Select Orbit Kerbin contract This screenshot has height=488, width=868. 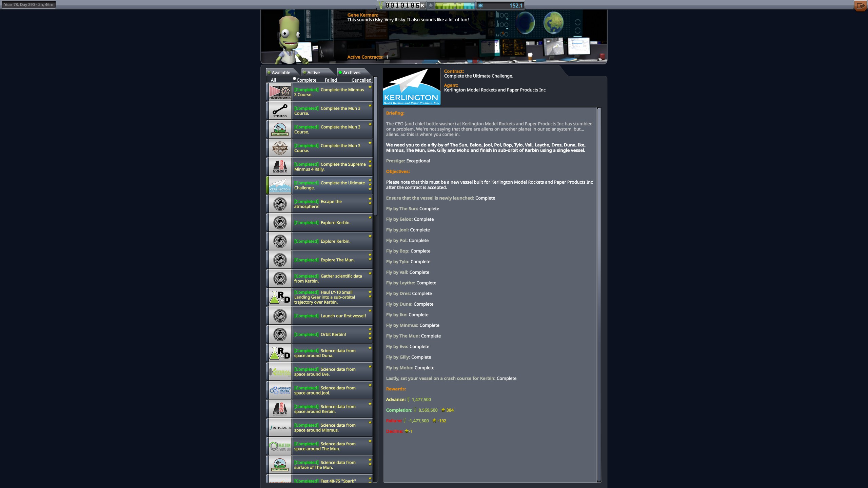[319, 334]
